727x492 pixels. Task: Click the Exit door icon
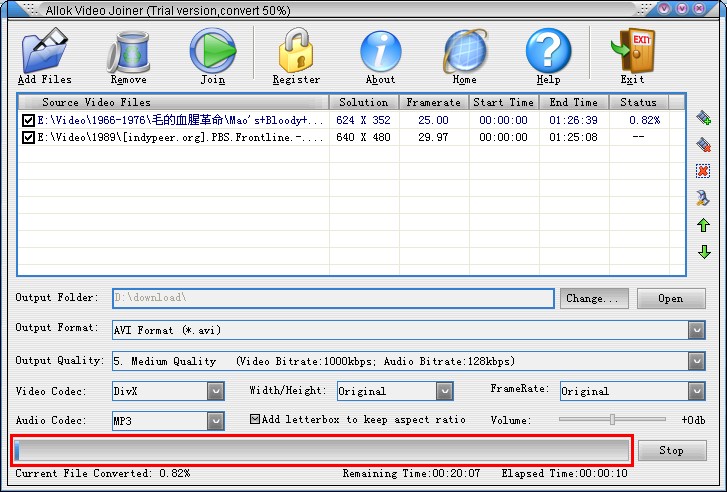pos(633,50)
